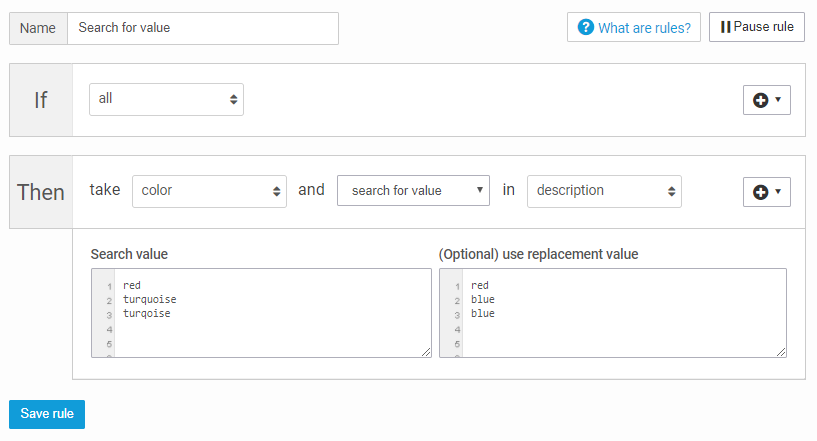Click the caret arrow beside the If plus
Viewport: 817px width, 441px height.
click(777, 100)
